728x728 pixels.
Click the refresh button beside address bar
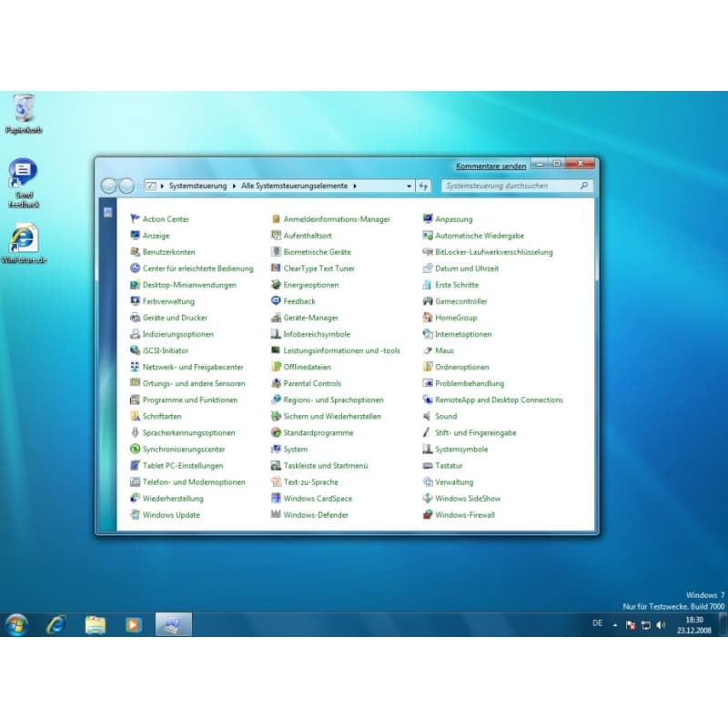click(x=423, y=187)
